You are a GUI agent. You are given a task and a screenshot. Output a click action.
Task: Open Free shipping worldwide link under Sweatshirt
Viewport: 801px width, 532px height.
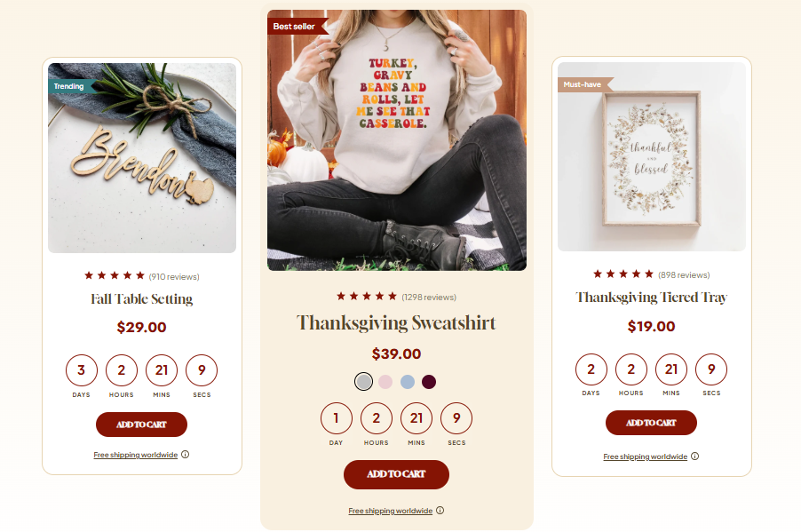[390, 511]
